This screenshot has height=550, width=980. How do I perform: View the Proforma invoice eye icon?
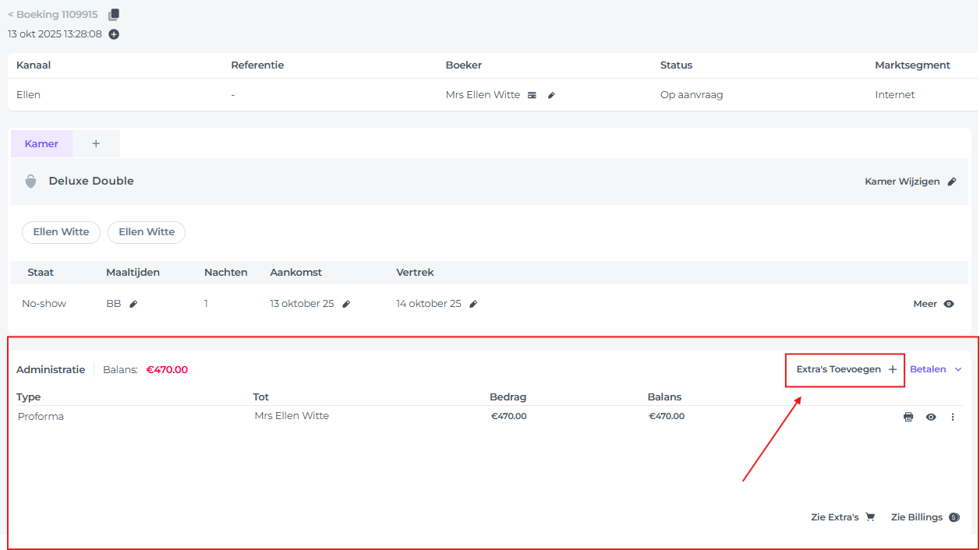931,417
